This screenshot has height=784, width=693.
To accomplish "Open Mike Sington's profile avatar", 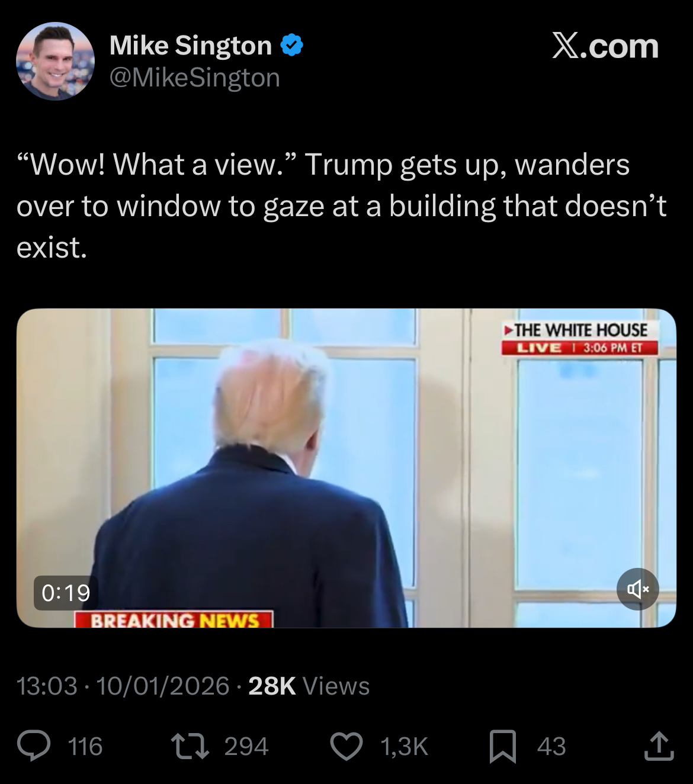I will click(x=55, y=61).
